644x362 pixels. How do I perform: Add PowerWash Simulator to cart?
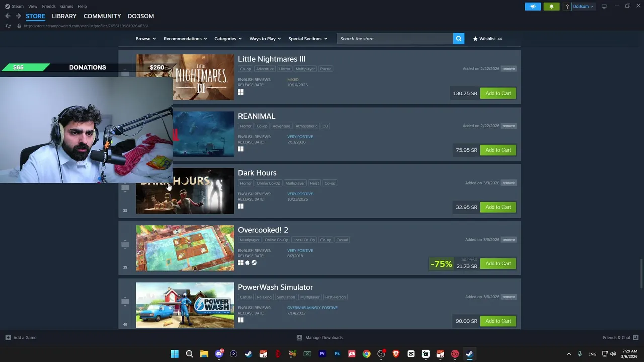[x=498, y=321]
